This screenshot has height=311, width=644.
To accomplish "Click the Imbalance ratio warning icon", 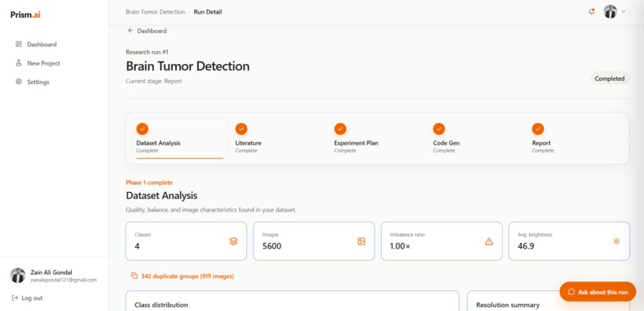I will click(489, 241).
